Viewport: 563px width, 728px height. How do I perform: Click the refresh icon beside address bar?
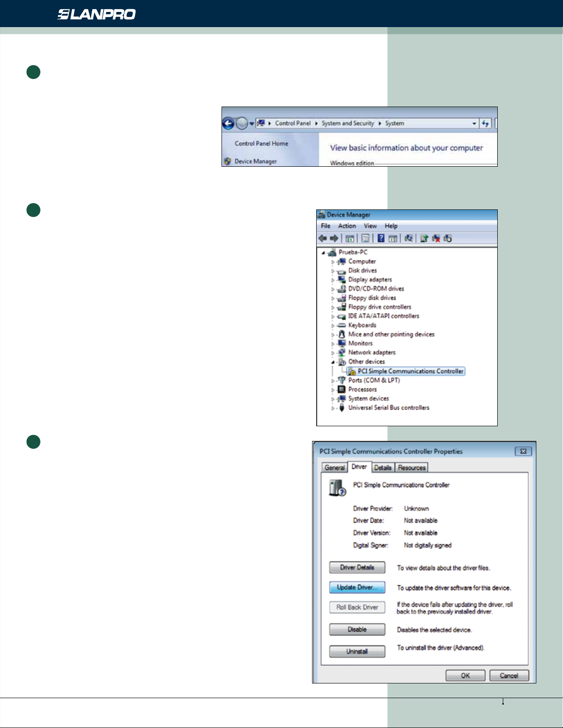(485, 124)
